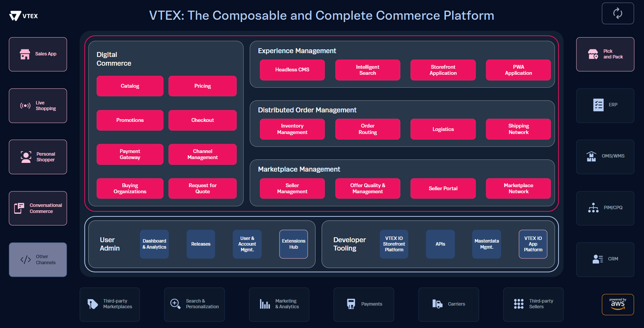
Task: Click the CRM contact icon
Action: pyautogui.click(x=598, y=259)
